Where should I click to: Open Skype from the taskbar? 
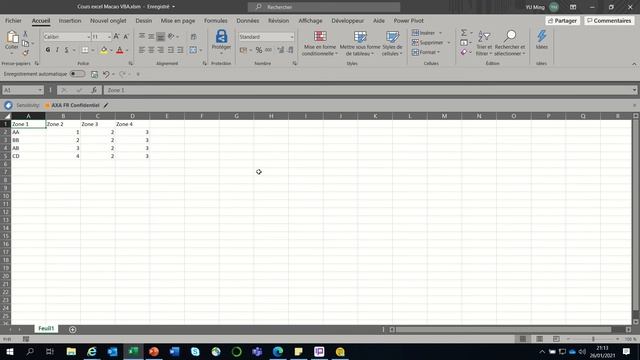195,351
